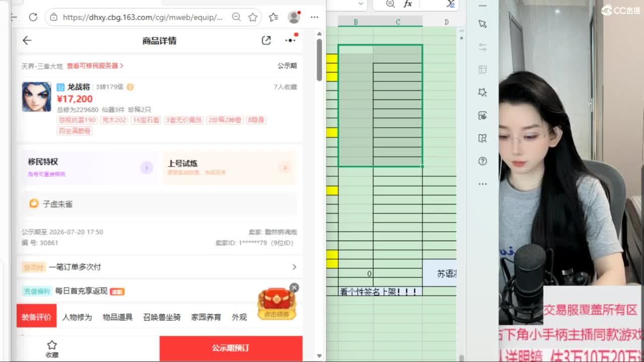Go back with the 商品详情 page arrow
The width and height of the screenshot is (644, 362).
tap(27, 41)
